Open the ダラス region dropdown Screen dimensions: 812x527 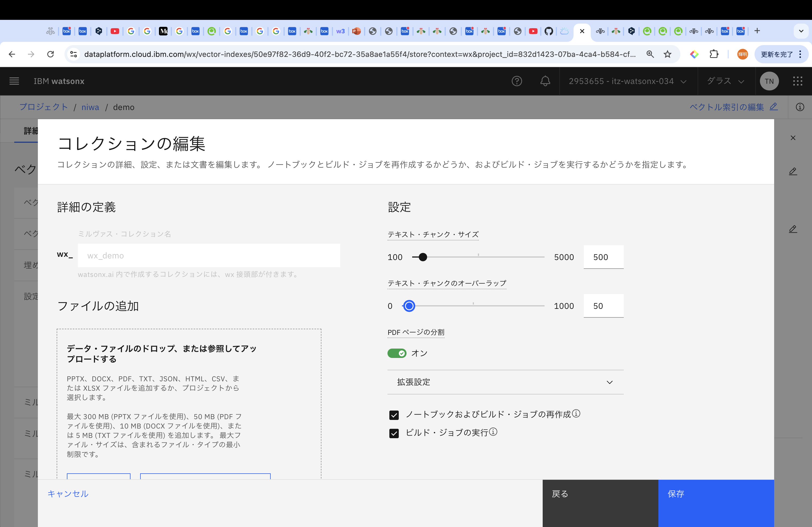(x=725, y=81)
